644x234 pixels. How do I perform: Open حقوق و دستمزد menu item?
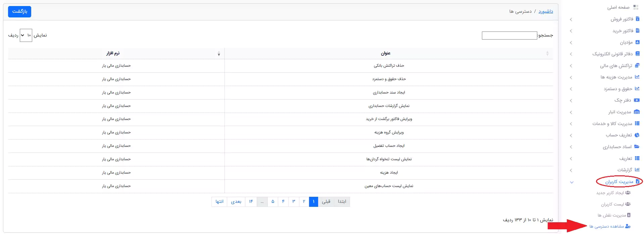click(x=618, y=89)
